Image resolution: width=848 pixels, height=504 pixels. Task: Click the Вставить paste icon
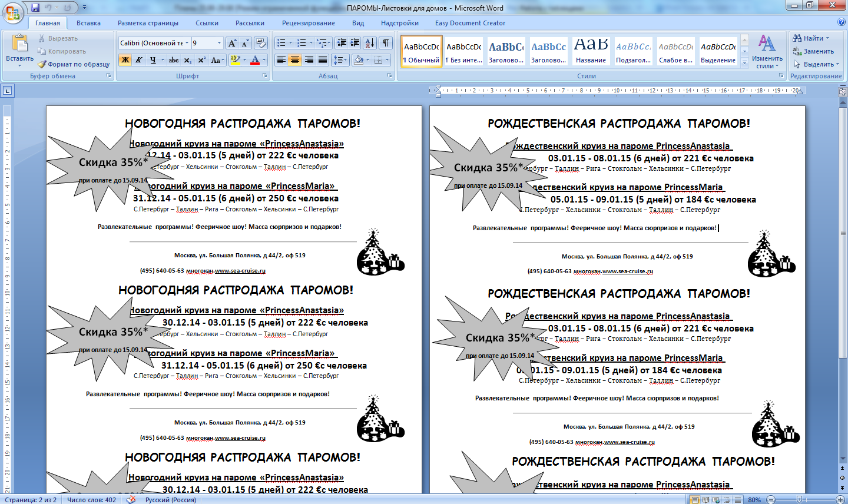click(19, 44)
